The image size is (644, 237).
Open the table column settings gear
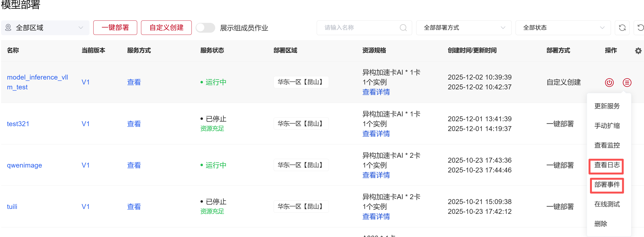click(x=638, y=51)
